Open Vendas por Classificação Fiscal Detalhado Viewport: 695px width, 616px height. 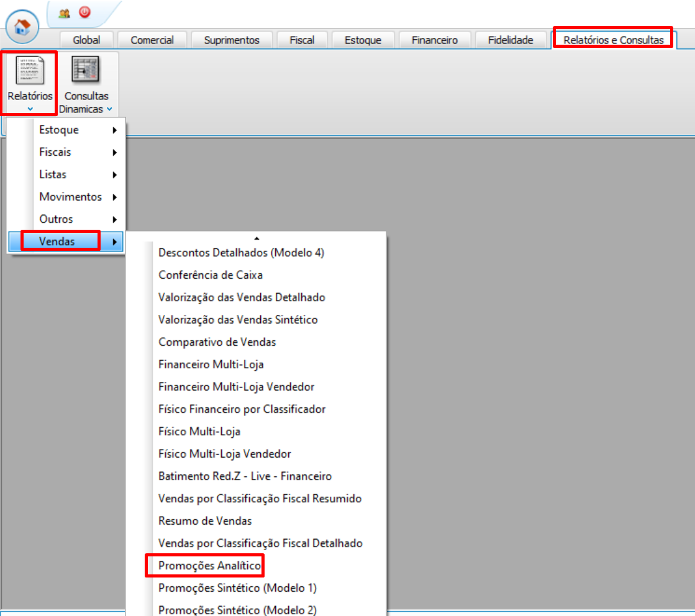[x=260, y=543]
